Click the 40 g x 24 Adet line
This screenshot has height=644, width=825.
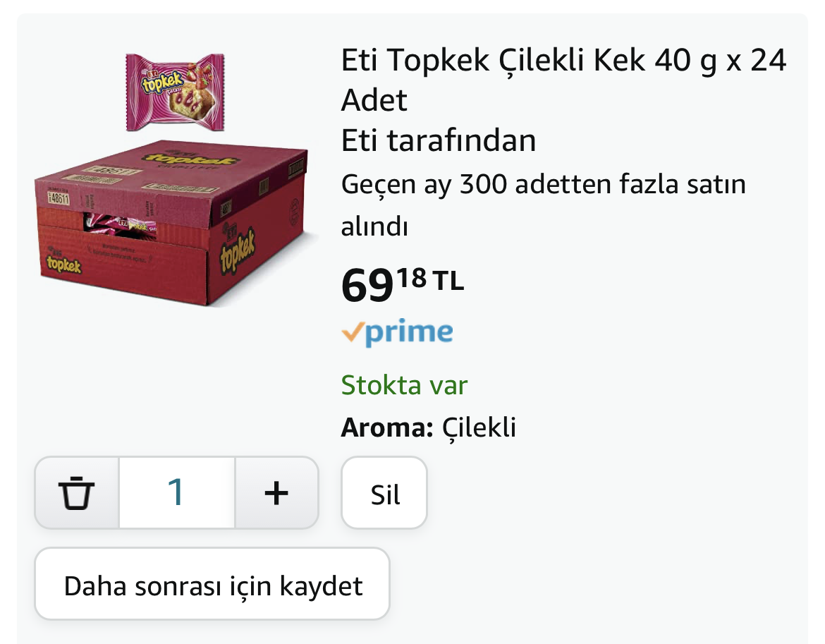670,62
